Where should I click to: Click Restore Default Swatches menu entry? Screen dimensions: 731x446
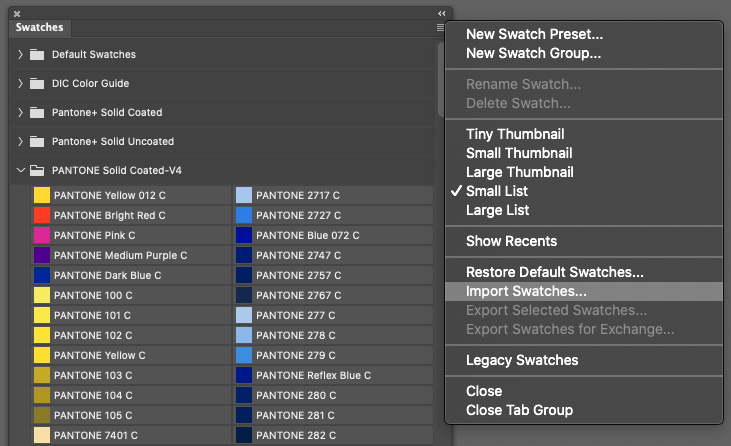tap(554, 272)
